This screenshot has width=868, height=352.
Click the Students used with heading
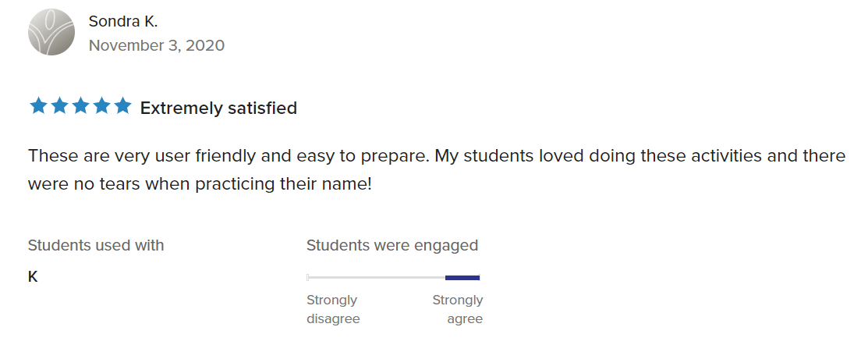point(96,245)
